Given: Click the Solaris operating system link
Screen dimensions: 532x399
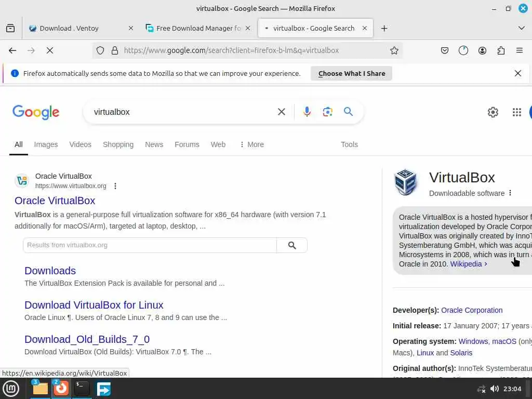Looking at the screenshot, I should tap(461, 353).
